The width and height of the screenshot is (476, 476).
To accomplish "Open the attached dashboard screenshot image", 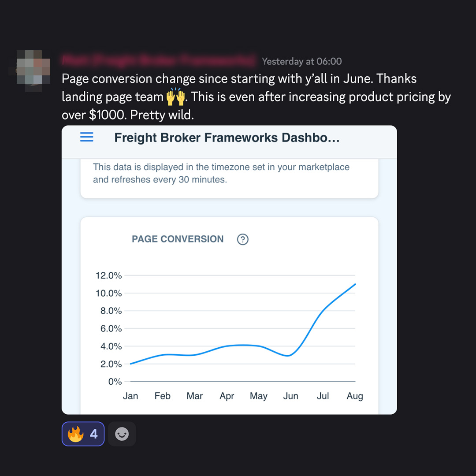I will pyautogui.click(x=229, y=270).
